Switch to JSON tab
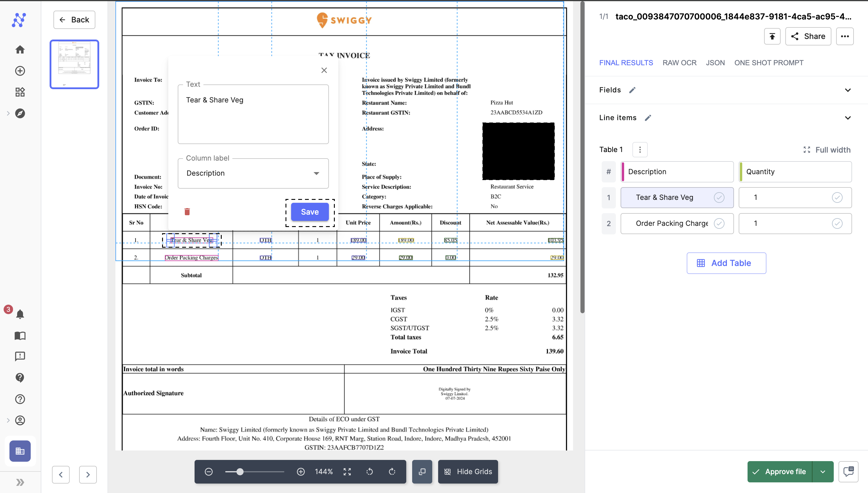The image size is (868, 493). tap(715, 63)
